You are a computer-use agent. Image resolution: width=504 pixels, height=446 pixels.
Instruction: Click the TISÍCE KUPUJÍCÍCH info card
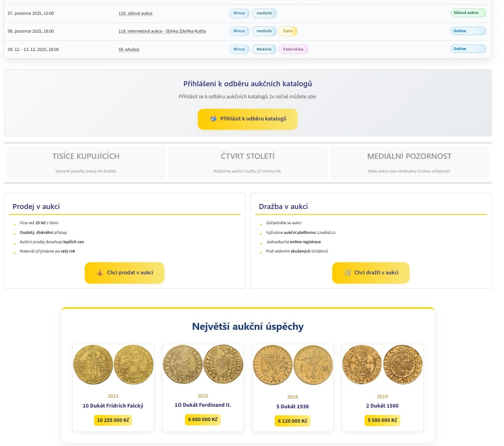pyautogui.click(x=86, y=162)
